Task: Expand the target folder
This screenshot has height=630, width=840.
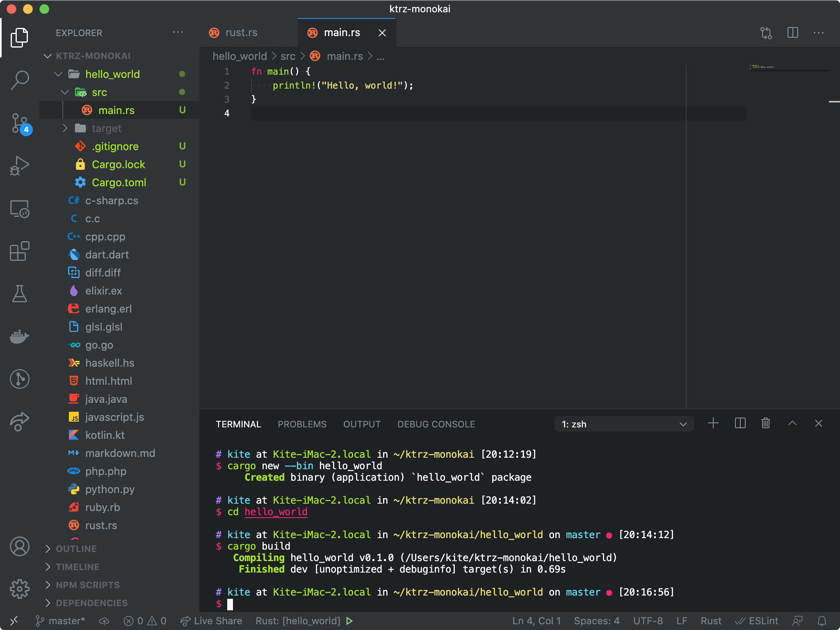Action: point(106,128)
